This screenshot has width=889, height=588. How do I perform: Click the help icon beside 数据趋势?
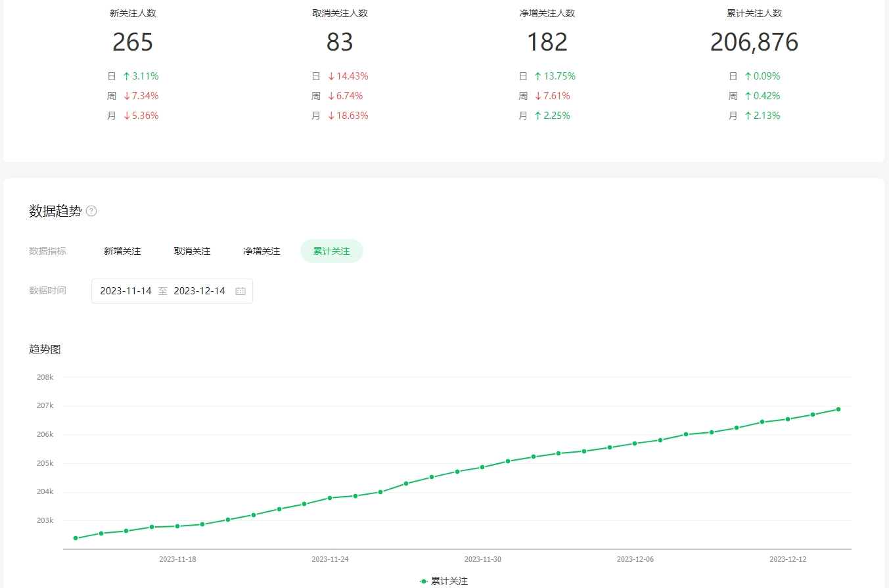point(91,212)
